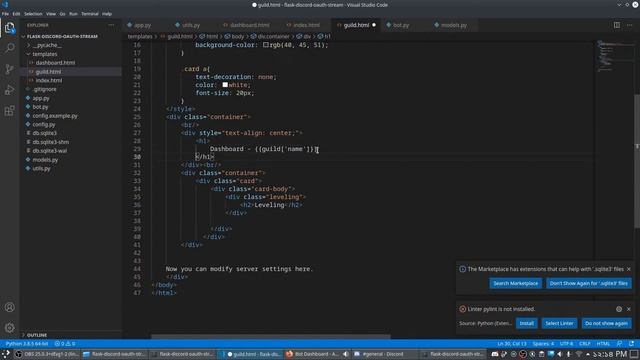
Task: Click the volume tray icon
Action: click(560, 354)
